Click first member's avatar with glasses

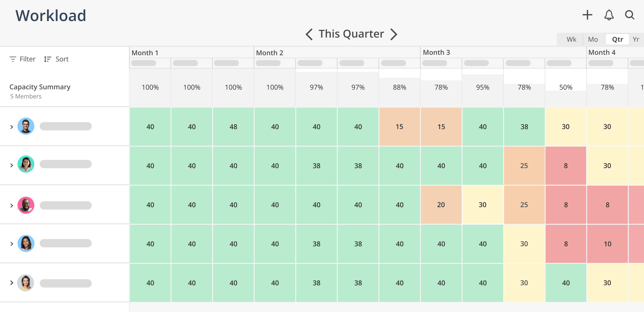[26, 126]
